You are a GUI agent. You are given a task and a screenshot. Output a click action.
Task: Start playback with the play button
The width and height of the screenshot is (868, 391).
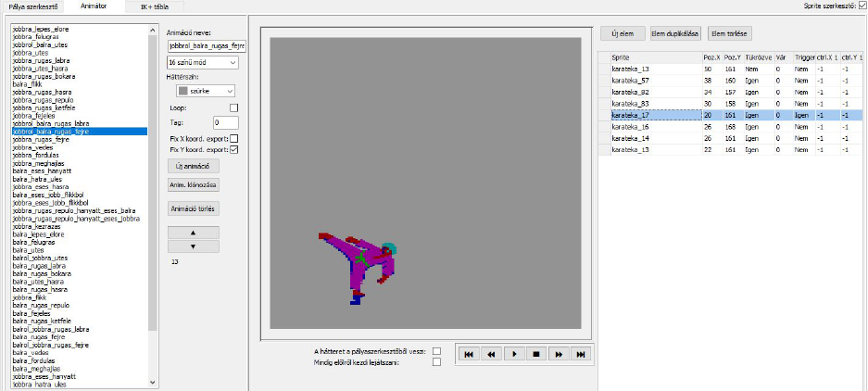point(514,354)
